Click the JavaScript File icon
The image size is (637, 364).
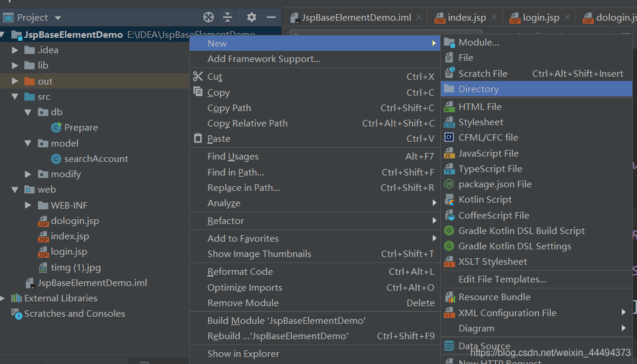point(449,153)
